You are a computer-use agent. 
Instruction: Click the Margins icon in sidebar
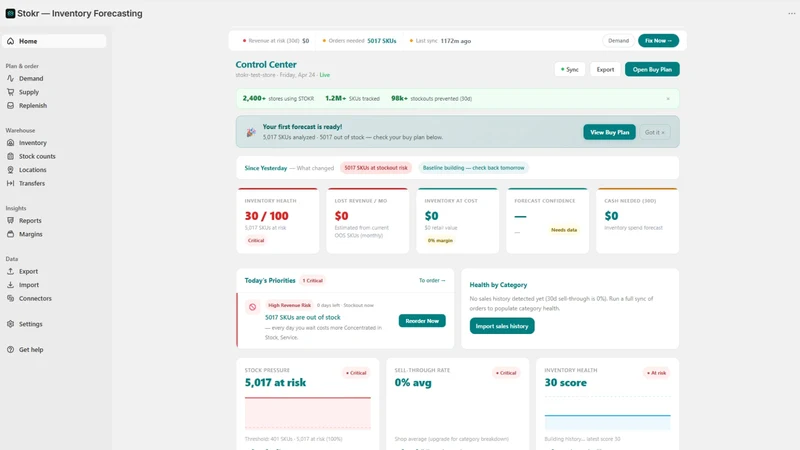10,234
